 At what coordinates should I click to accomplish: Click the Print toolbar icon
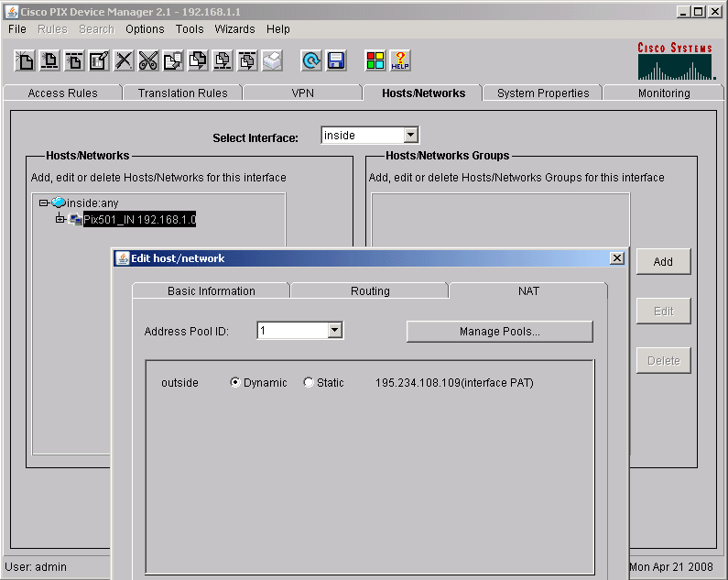(272, 60)
